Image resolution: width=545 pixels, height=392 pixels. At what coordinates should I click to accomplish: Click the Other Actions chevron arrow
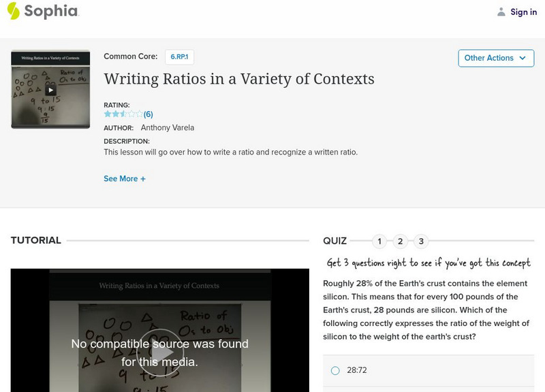click(x=523, y=58)
